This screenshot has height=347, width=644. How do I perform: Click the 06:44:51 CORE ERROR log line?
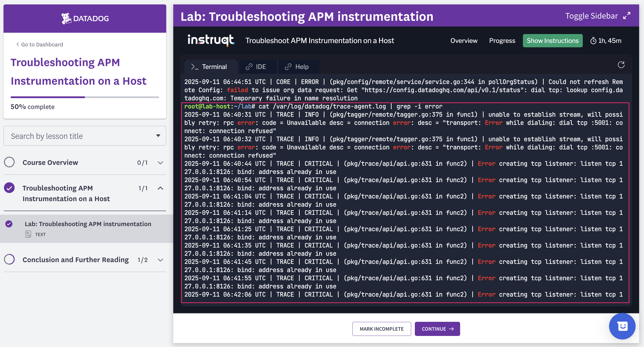(x=404, y=90)
